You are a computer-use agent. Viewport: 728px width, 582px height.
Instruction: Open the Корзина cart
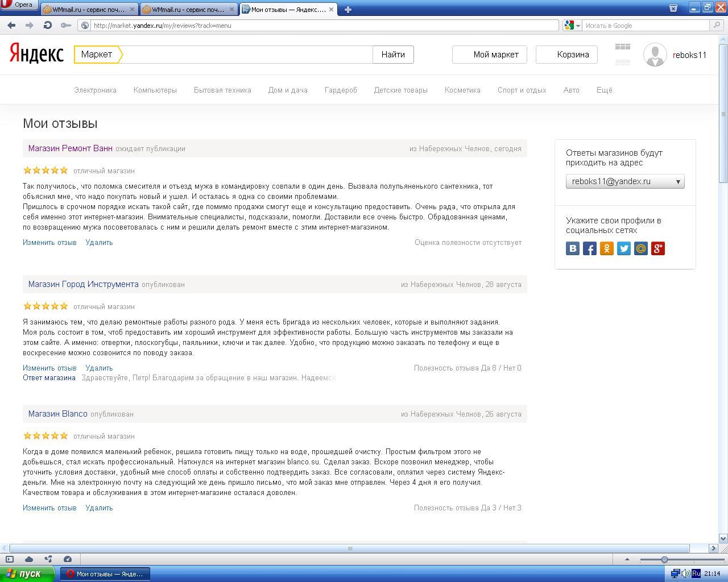point(566,55)
